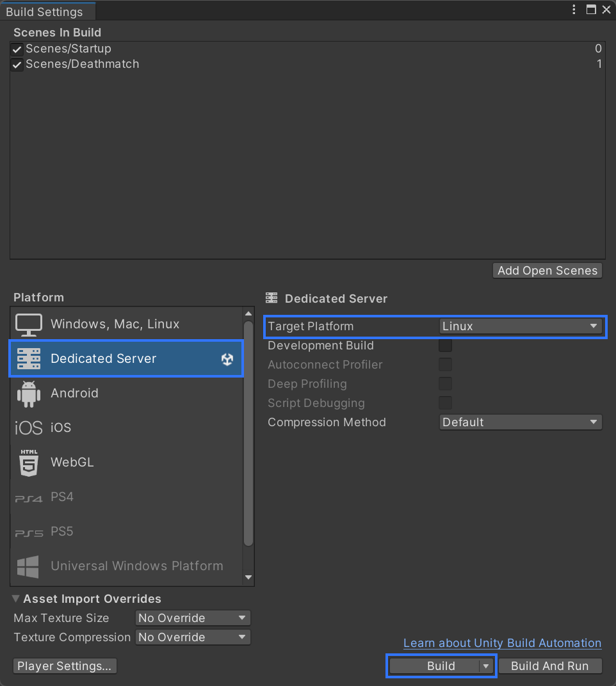Close the Build Settings window

606,10
